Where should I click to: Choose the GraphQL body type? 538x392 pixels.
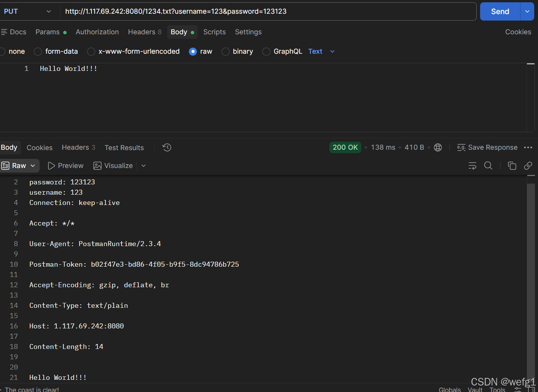[x=283, y=51]
